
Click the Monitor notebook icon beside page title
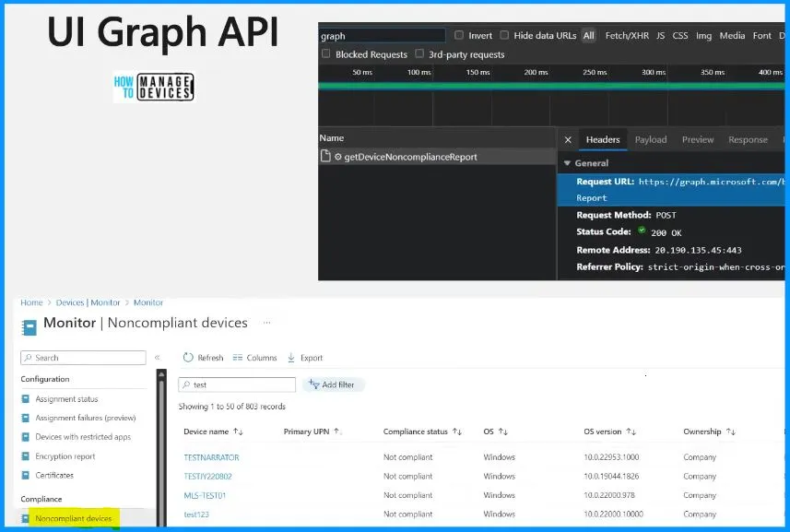(x=29, y=328)
